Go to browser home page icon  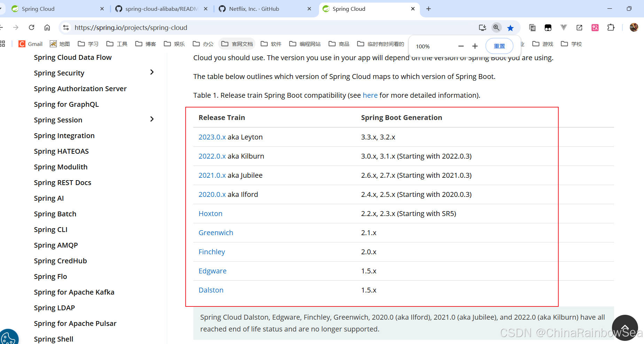pos(47,27)
